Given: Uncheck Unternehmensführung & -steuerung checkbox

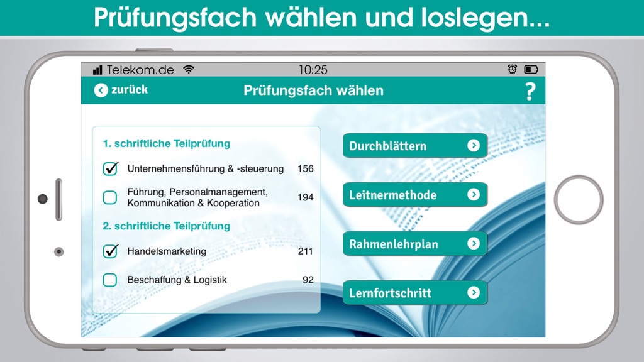Looking at the screenshot, I should 111,168.
